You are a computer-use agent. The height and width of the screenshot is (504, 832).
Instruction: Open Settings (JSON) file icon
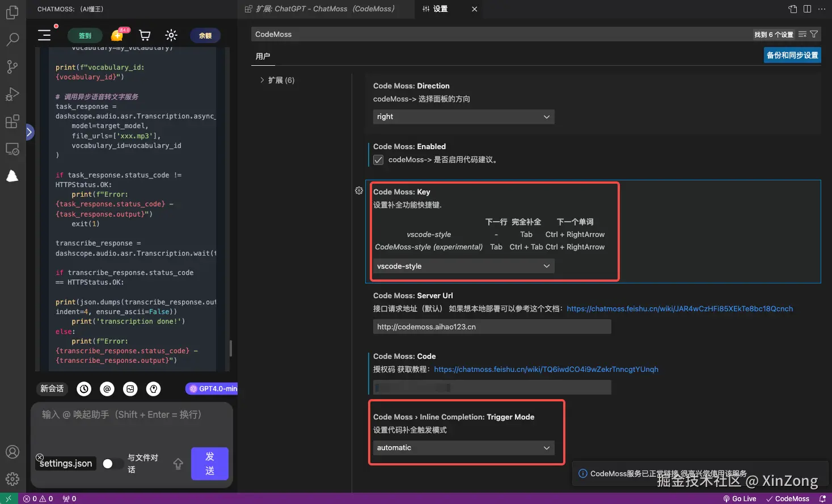click(x=793, y=9)
